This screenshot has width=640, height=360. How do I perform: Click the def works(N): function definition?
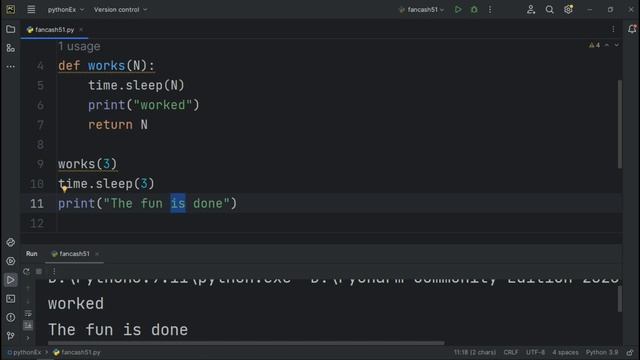(x=106, y=66)
